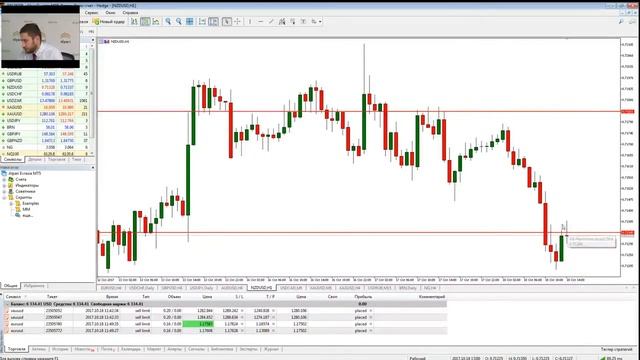Open the Журнал tab in Toolbox
The width and height of the screenshot is (640, 360).
tap(271, 349)
